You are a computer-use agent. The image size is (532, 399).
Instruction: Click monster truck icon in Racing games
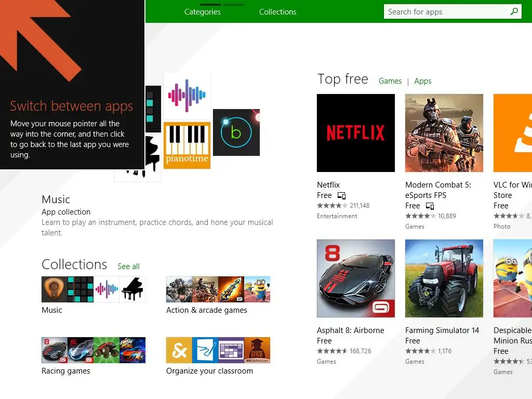(x=107, y=350)
